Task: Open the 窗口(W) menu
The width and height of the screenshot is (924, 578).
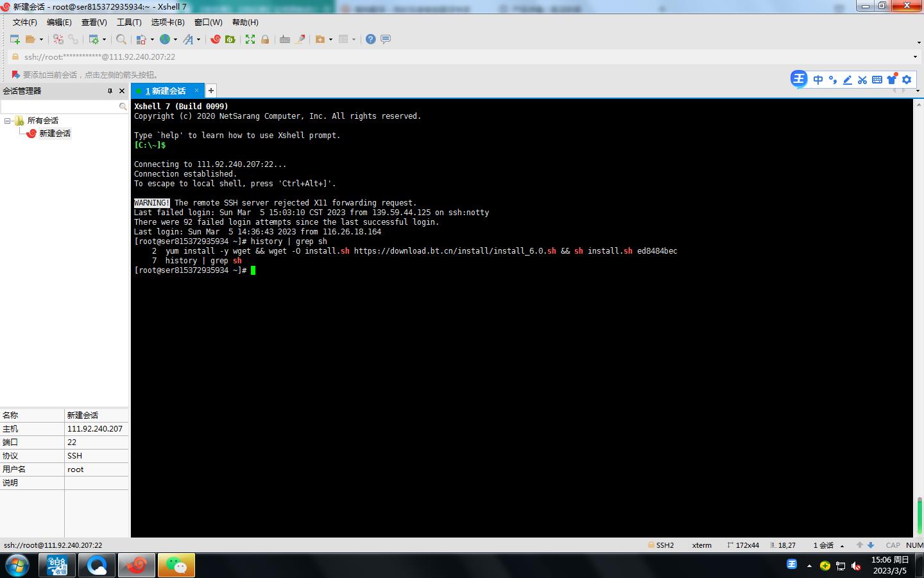Action: [x=208, y=22]
